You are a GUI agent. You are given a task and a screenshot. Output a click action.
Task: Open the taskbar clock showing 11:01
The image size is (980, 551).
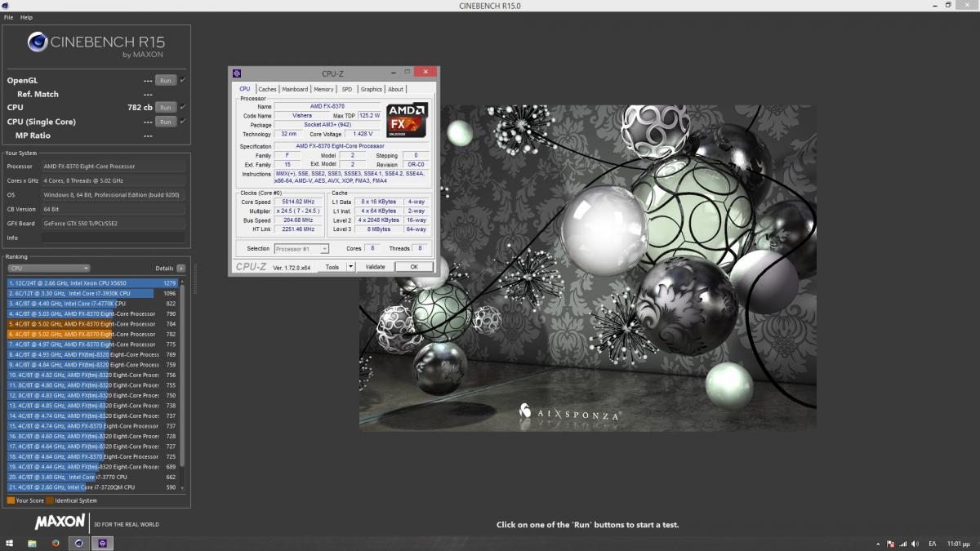point(958,544)
